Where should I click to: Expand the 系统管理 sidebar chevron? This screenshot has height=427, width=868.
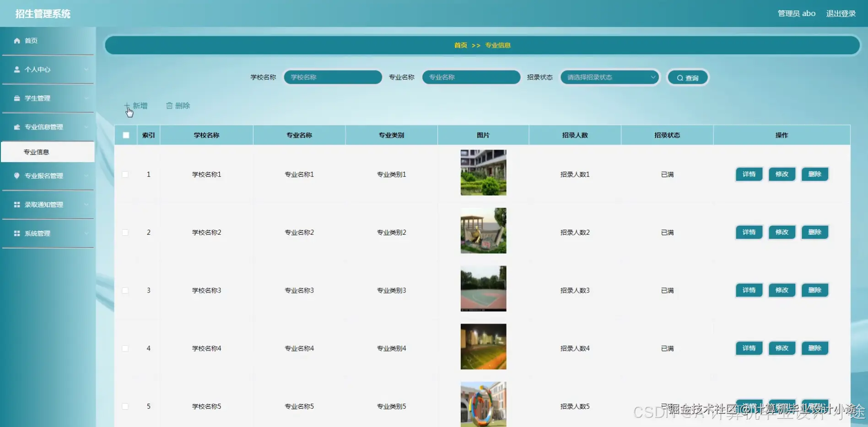[86, 233]
